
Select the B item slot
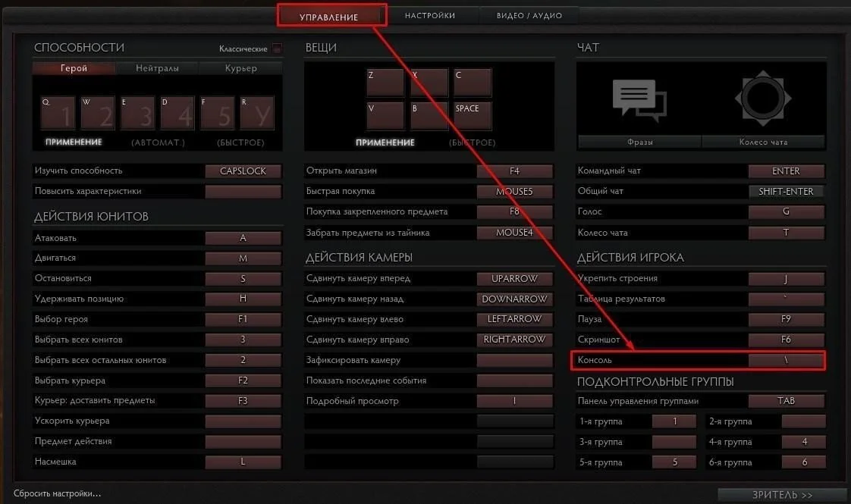point(429,116)
